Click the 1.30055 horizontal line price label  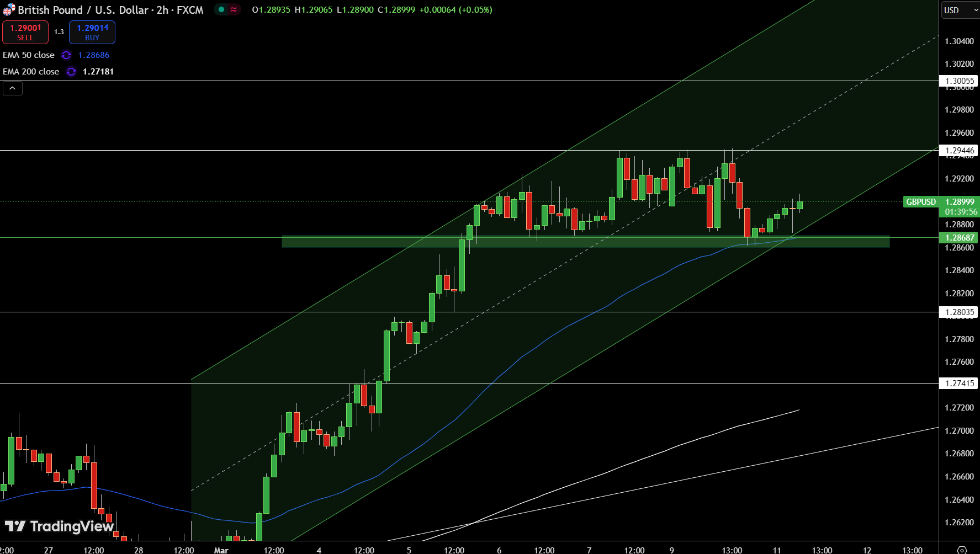959,81
